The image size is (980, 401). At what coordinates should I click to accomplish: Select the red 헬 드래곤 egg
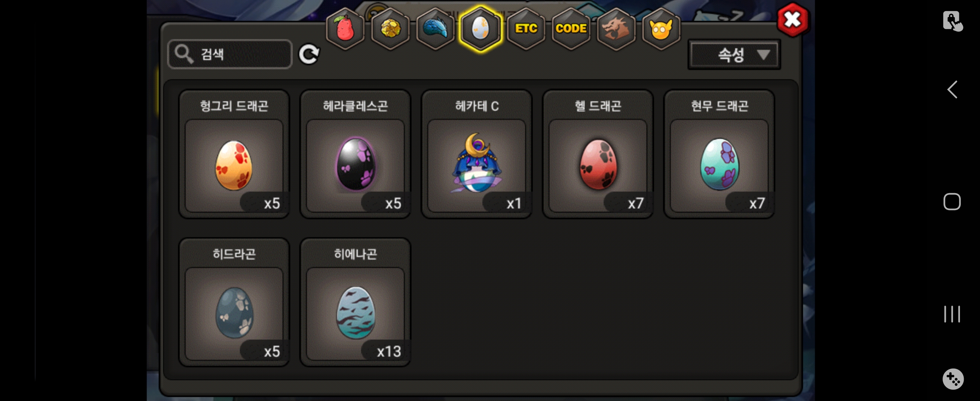598,154
